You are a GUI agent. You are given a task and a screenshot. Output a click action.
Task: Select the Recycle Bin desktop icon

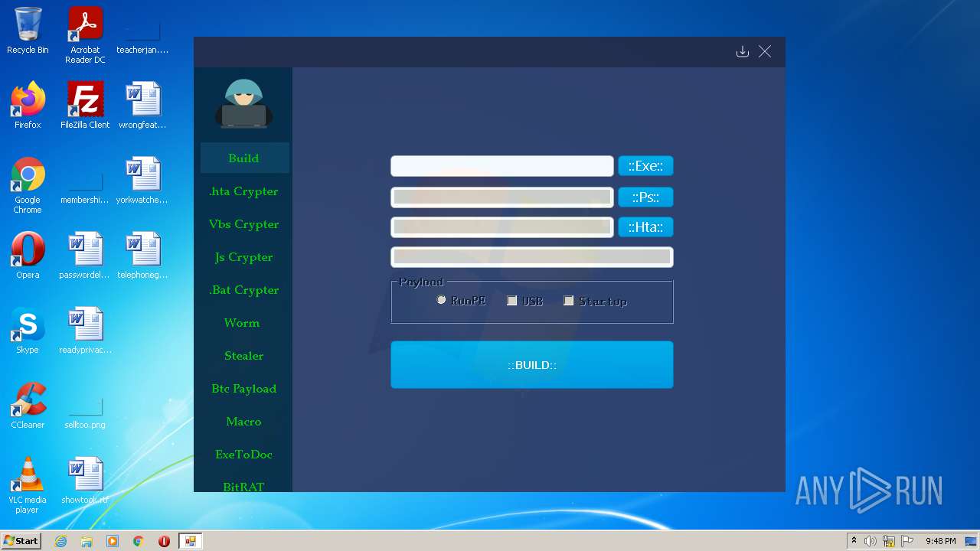pyautogui.click(x=28, y=31)
